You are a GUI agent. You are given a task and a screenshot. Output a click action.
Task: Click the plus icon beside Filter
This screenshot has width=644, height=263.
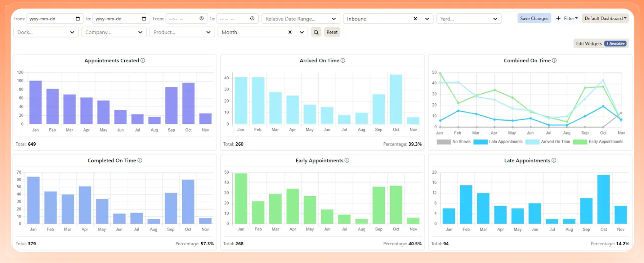pos(558,18)
